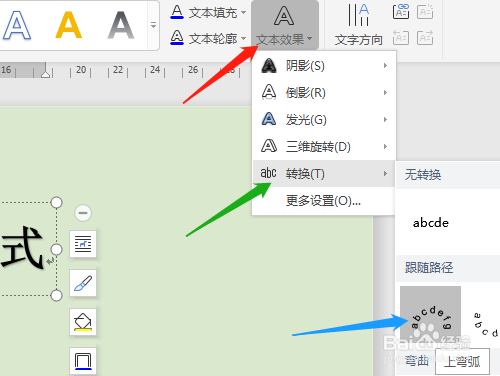Open the 文本填充 dropdown arrow

(244, 13)
